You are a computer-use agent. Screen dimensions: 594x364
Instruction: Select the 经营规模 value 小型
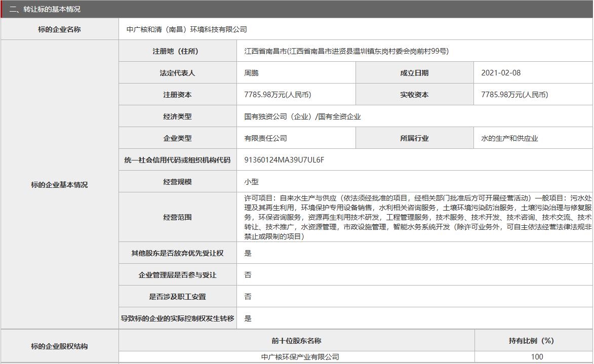coord(248,181)
